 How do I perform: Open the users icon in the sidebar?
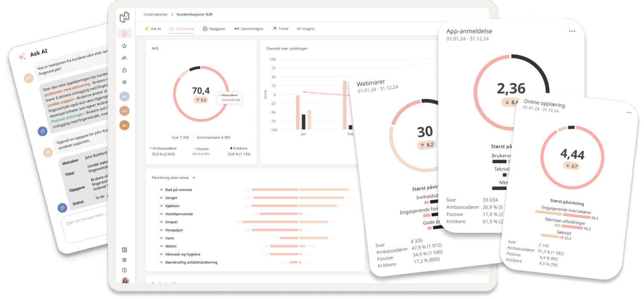[125, 58]
